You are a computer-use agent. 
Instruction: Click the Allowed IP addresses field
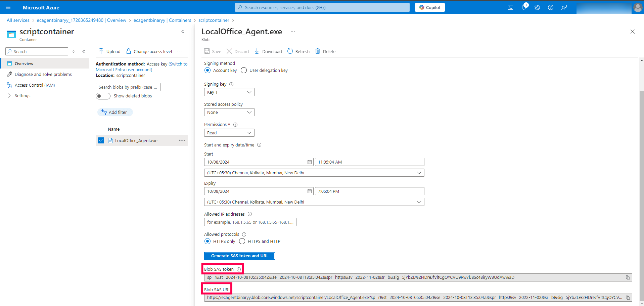[250, 222]
